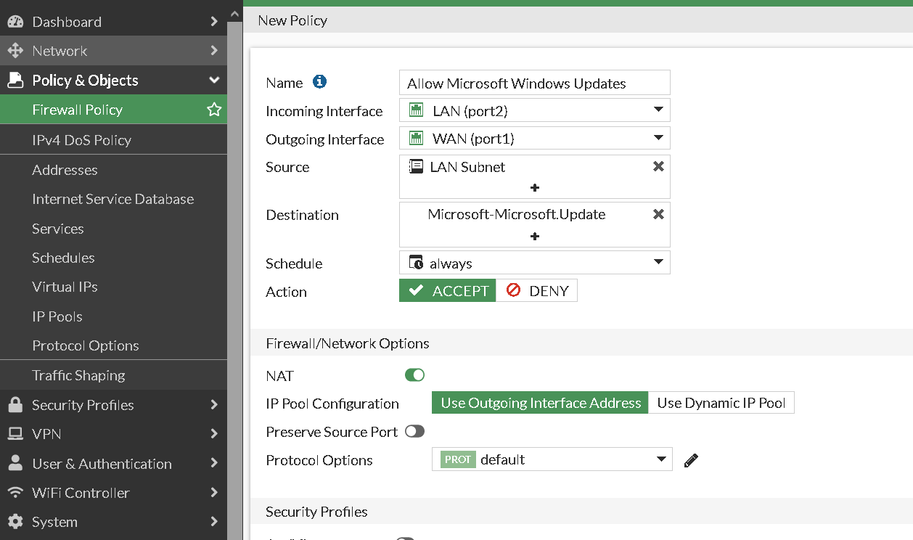This screenshot has width=913, height=540.
Task: Remove LAN Subnet from Source
Action: tap(658, 167)
